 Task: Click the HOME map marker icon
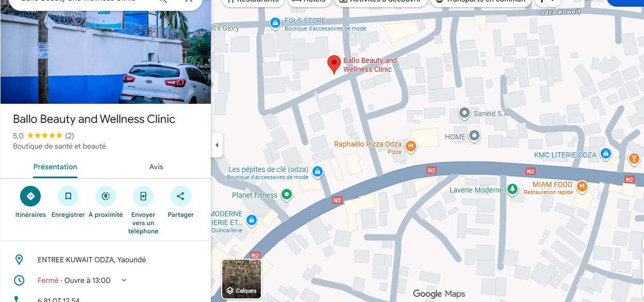474,136
